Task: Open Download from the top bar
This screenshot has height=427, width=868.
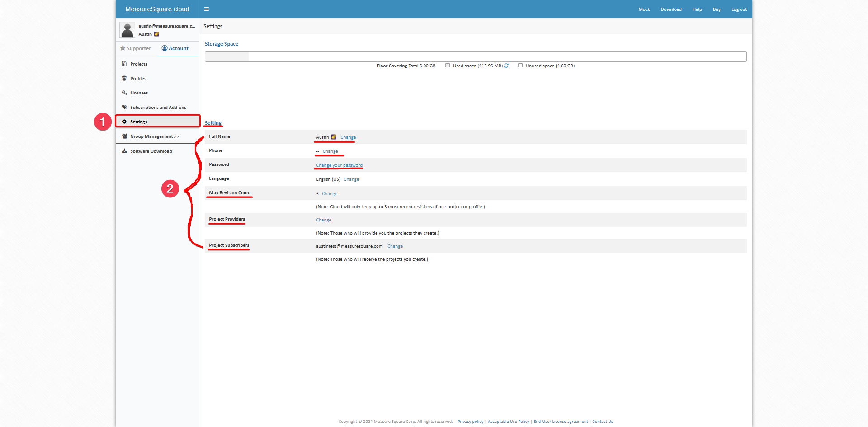Action: click(x=671, y=9)
